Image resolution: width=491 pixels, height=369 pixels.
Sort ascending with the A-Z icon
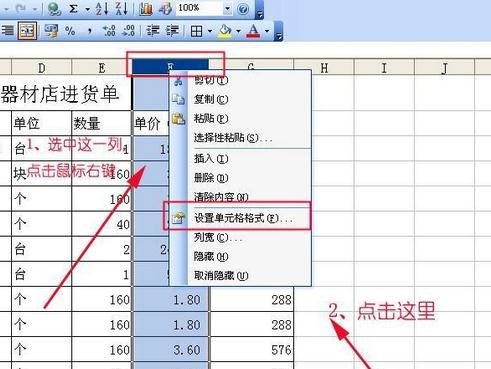click(x=102, y=9)
